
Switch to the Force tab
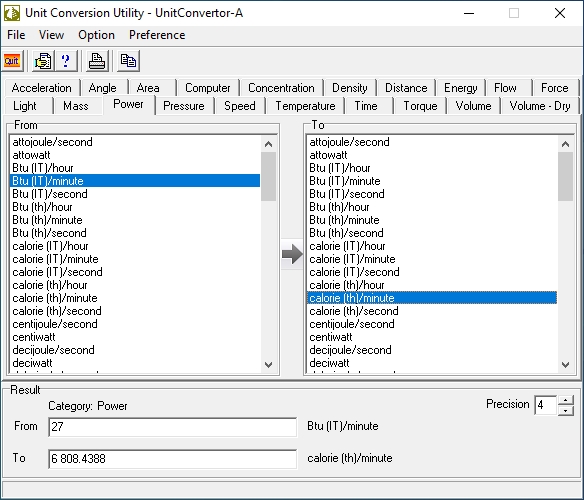click(555, 88)
